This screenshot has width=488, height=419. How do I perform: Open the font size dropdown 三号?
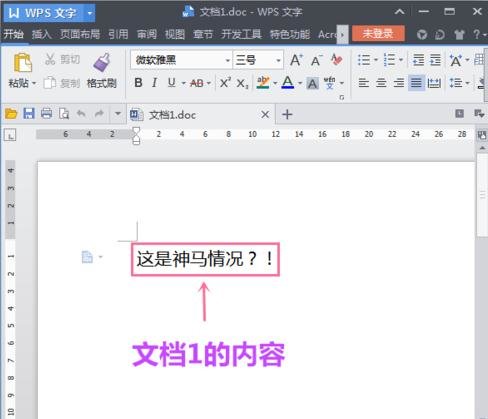(258, 60)
